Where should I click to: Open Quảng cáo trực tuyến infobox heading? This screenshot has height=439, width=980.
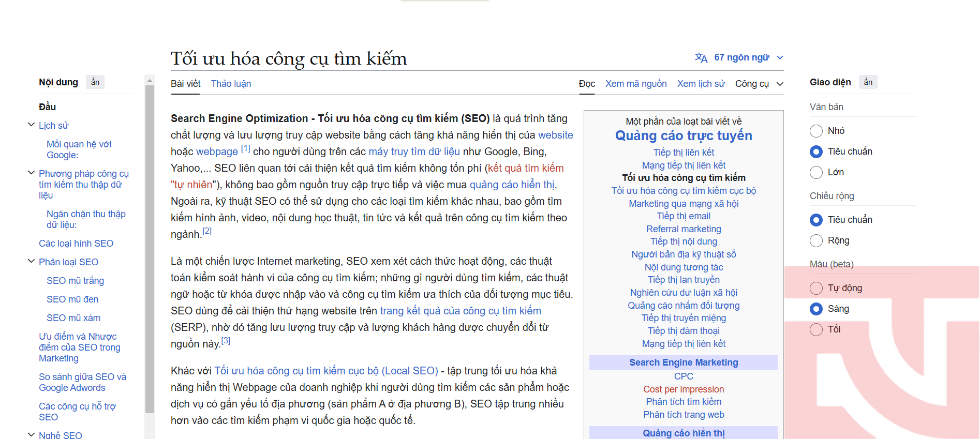[x=684, y=135]
